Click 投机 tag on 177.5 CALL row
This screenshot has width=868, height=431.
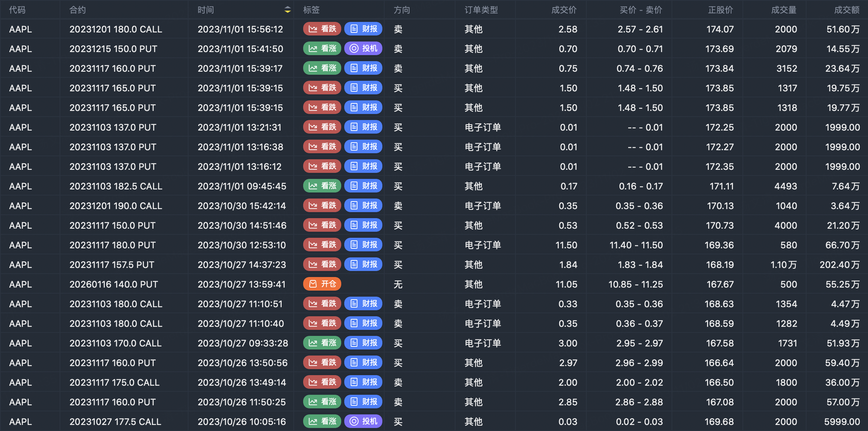(363, 421)
